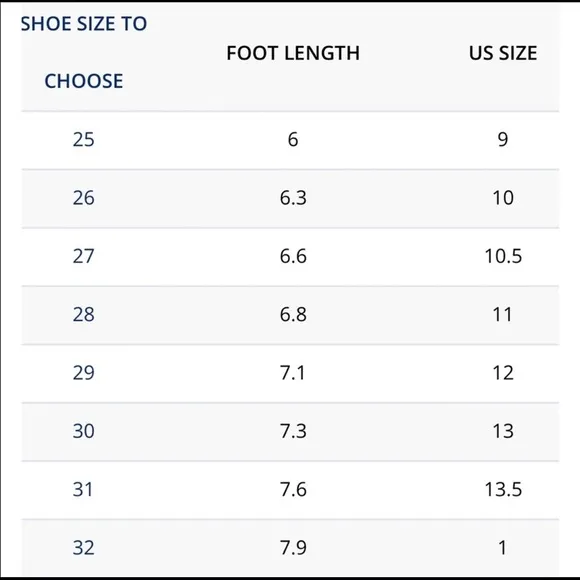Click shoe size 30 cell
The height and width of the screenshot is (580, 580).
84,431
